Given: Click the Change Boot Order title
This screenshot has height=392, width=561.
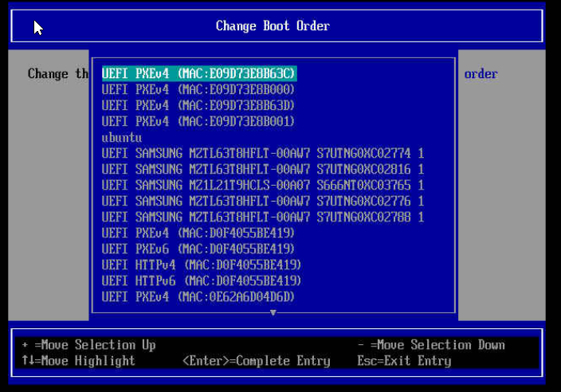Looking at the screenshot, I should 273,25.
